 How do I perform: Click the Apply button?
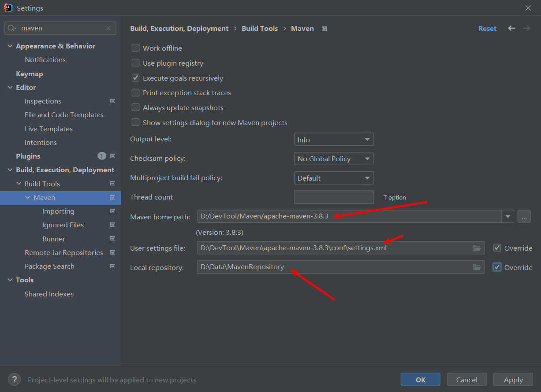[513, 380]
